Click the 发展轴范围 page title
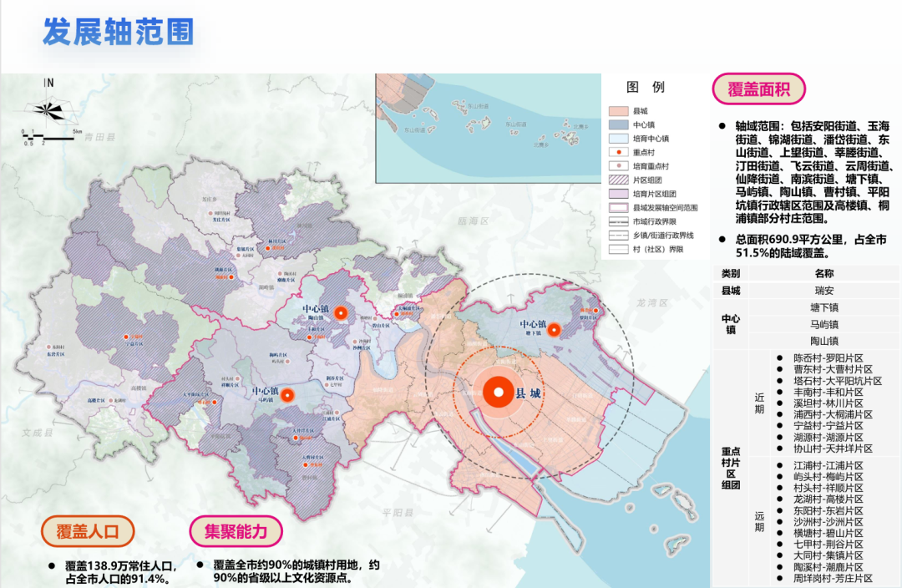Viewport: 902px width, 588px height. (x=119, y=31)
